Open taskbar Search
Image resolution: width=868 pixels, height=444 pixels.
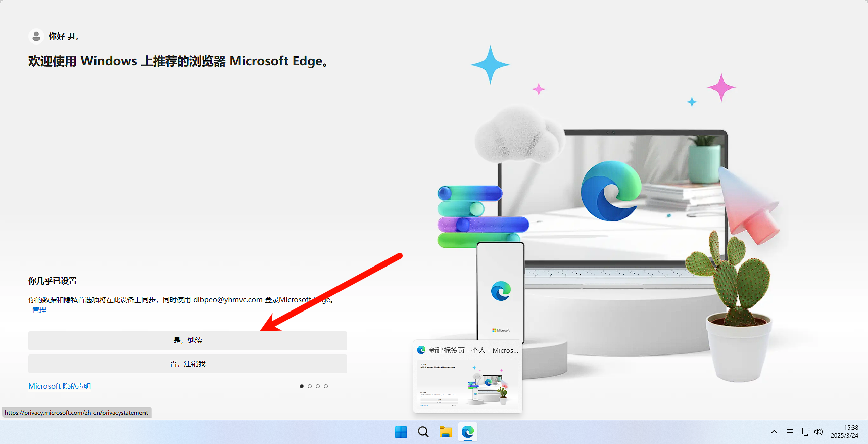coord(423,432)
